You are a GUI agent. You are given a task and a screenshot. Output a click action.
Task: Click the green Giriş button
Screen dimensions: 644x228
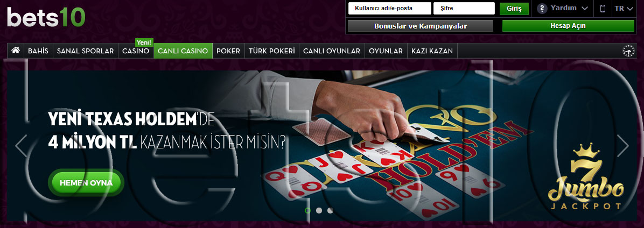click(x=514, y=9)
